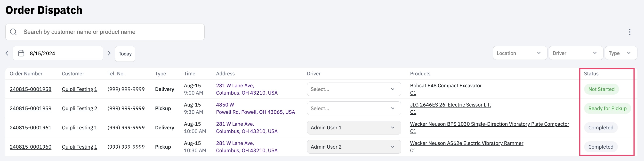Open calendar icon in date field
This screenshot has height=161, width=644.
click(x=21, y=53)
